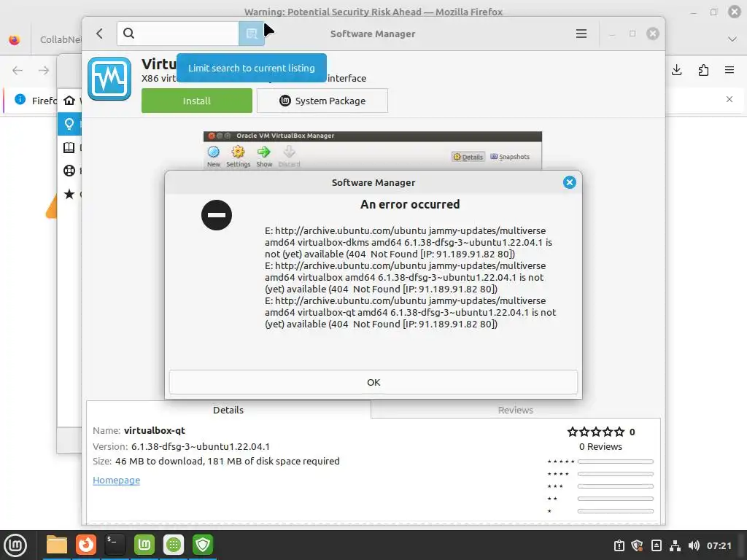Click the three-star rating bar
Viewport: 747px width, 560px height.
(616, 486)
